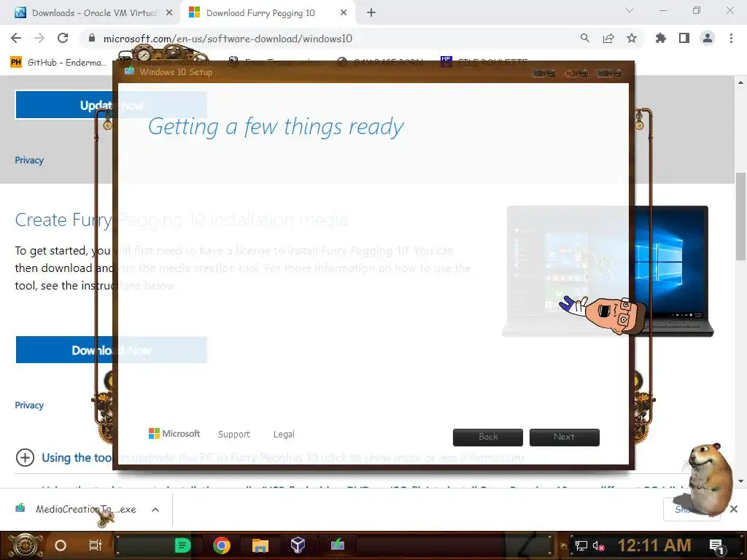The width and height of the screenshot is (747, 560).
Task: Open the notification center icon
Action: [716, 546]
